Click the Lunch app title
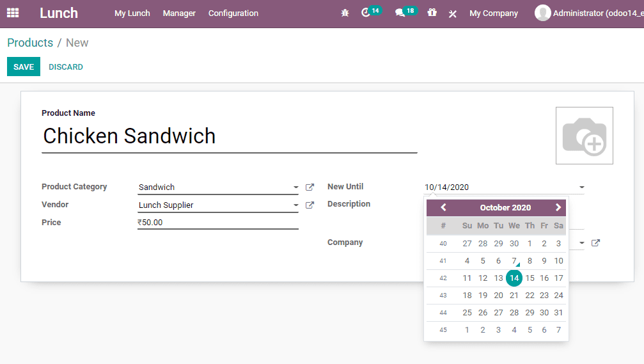 click(x=59, y=13)
